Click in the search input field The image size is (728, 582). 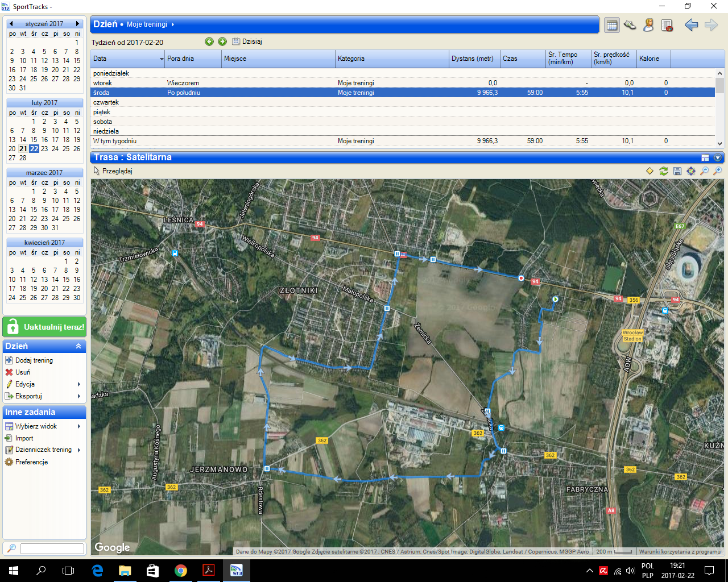pos(52,548)
